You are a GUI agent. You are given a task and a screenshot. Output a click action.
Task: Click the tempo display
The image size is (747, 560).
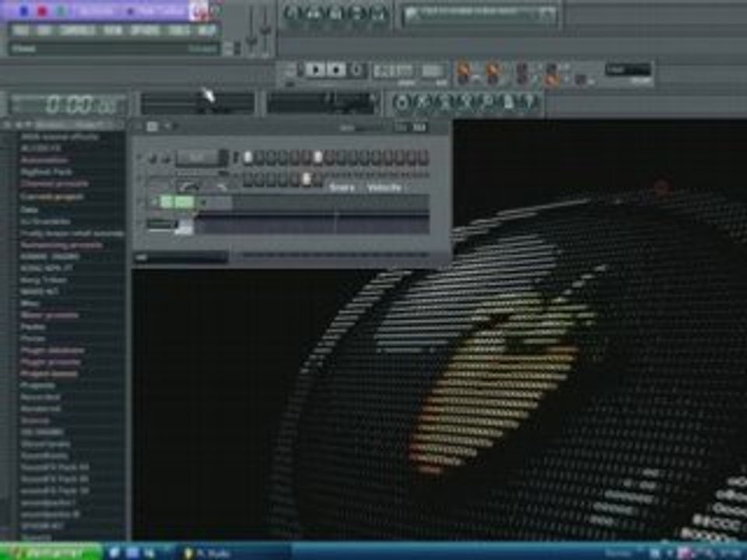[x=393, y=71]
